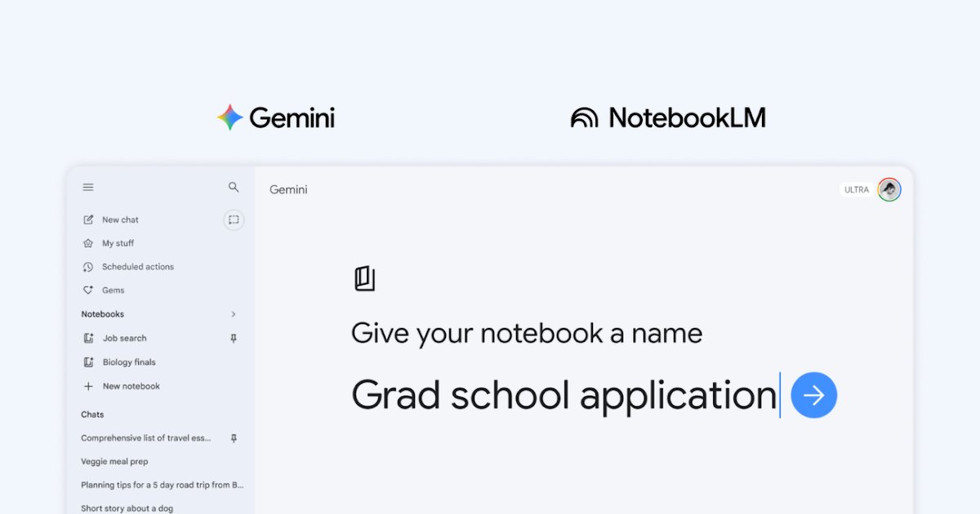The image size is (980, 514).
Task: Open My stuff
Action: [x=118, y=243]
